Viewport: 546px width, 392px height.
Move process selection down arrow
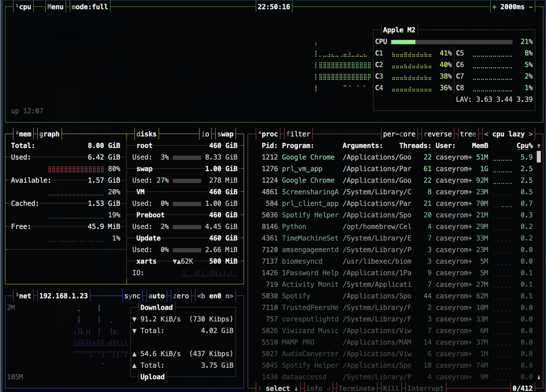coord(296,388)
